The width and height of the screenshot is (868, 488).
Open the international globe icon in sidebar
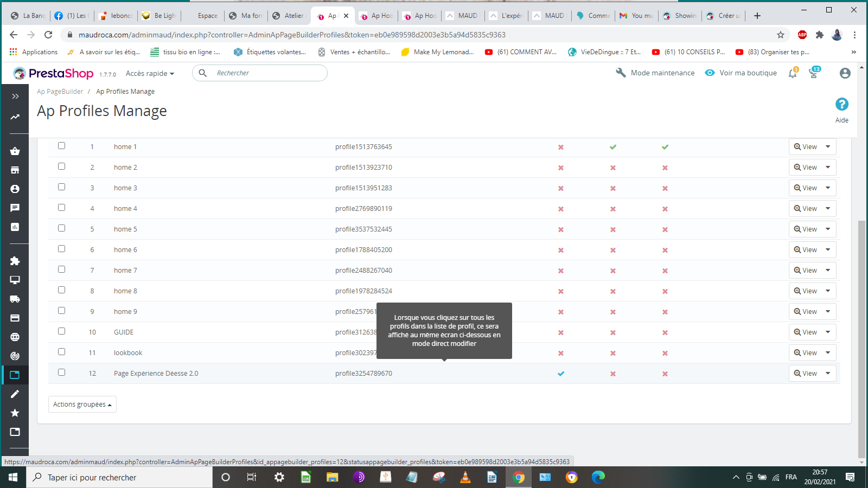[x=15, y=337]
